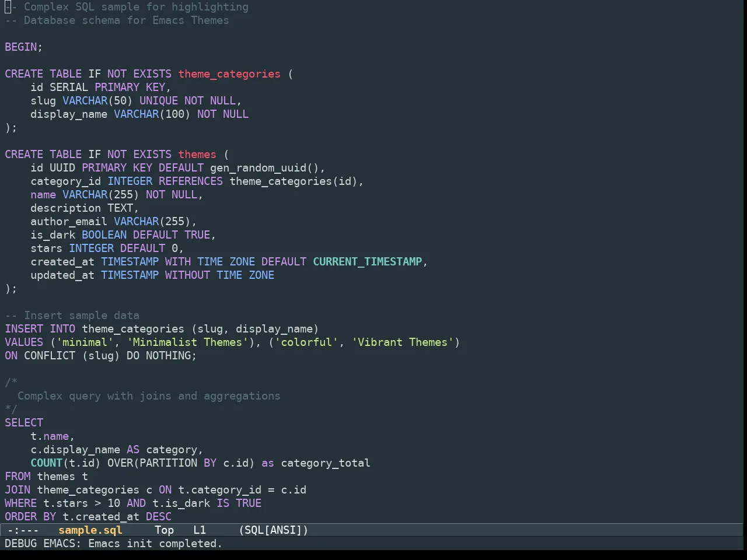The width and height of the screenshot is (747, 560).
Task: Click 'Database schema for Emacs Themes' comment
Action: (x=127, y=20)
